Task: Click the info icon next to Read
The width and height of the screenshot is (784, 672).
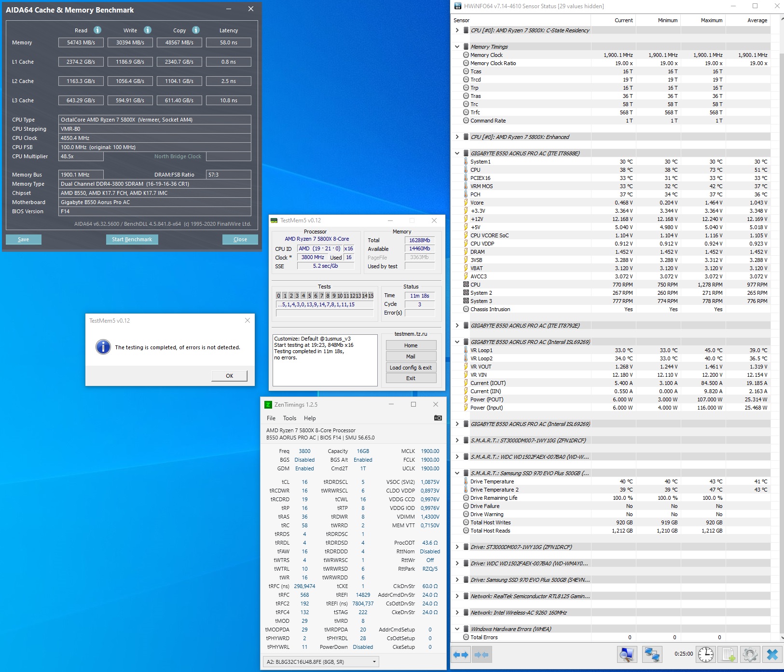Action: pos(97,30)
